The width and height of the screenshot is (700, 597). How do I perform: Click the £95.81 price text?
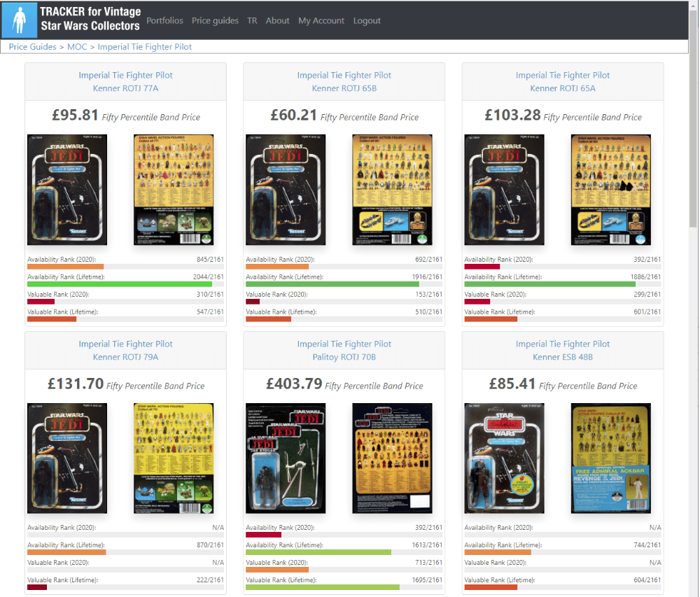(x=75, y=115)
